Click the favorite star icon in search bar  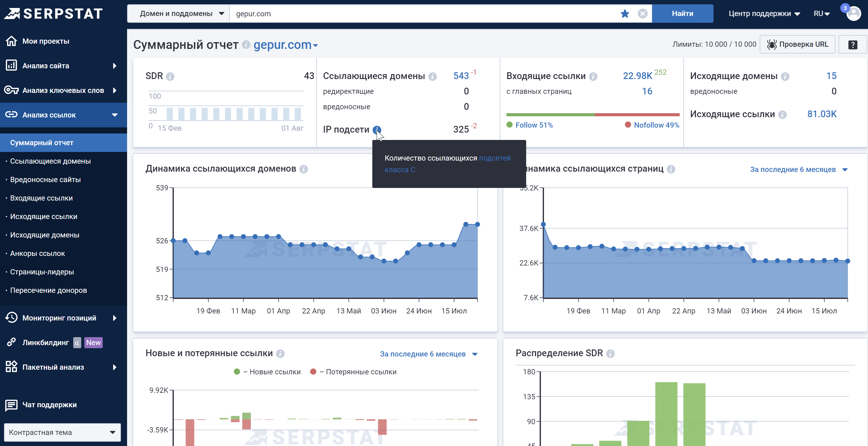[624, 14]
